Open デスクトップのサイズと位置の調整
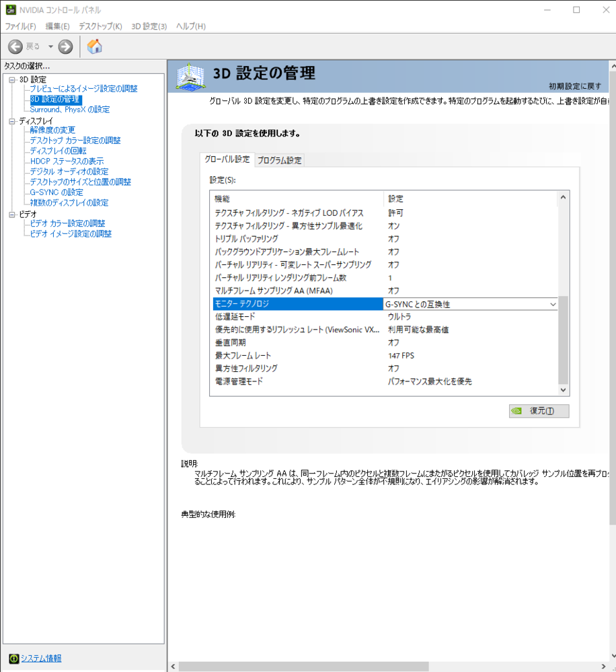616x672 pixels. (x=80, y=182)
